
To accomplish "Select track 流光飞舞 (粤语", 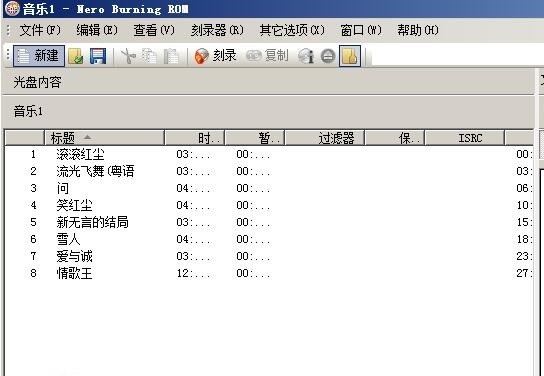I will [x=95, y=171].
